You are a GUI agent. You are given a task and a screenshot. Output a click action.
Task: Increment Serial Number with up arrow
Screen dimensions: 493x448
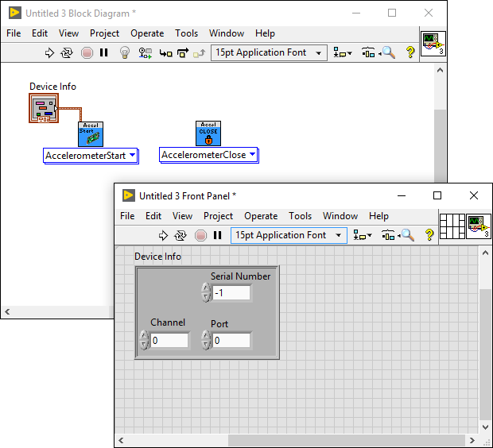pyautogui.click(x=206, y=288)
